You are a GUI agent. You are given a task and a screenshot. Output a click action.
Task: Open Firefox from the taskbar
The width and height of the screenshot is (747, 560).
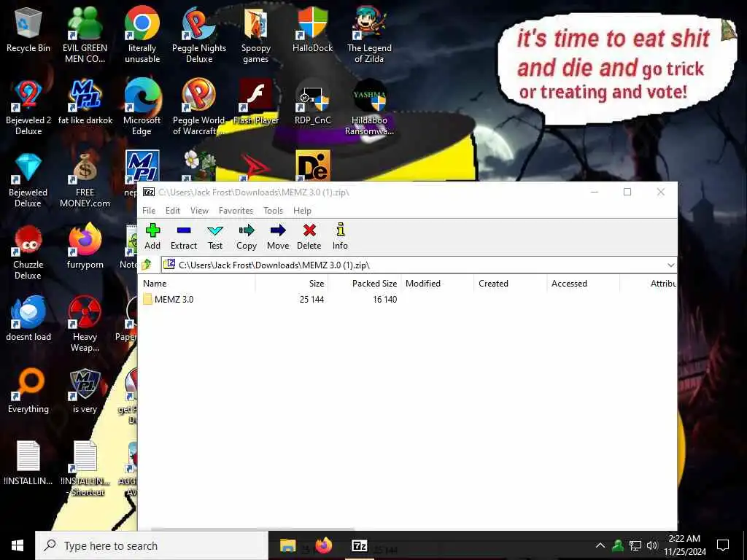pyautogui.click(x=323, y=545)
